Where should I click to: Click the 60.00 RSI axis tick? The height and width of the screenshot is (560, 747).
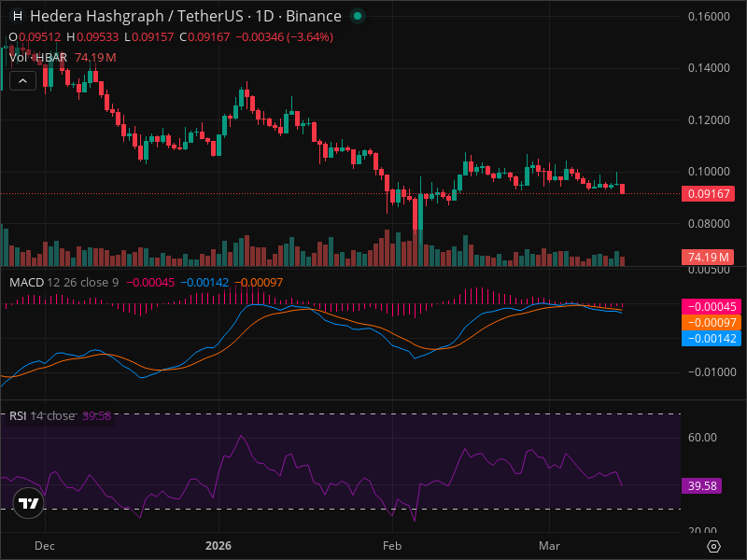pyautogui.click(x=702, y=438)
